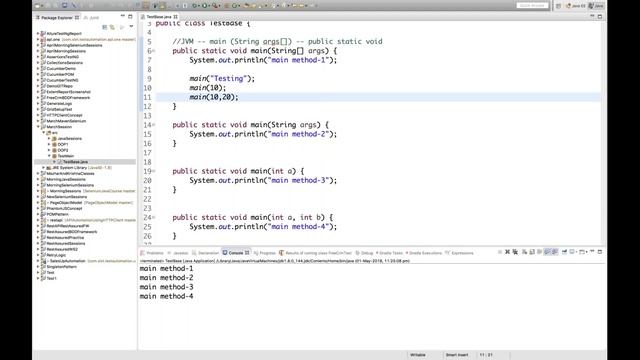The height and width of the screenshot is (360, 640).
Task: Expand JRE System Library node
Action: (x=44, y=168)
